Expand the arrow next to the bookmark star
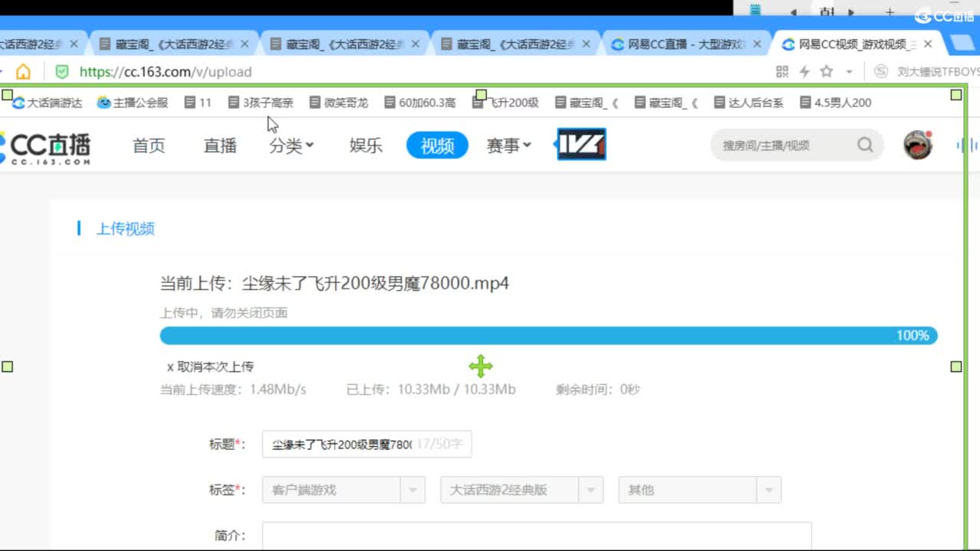 coord(849,72)
